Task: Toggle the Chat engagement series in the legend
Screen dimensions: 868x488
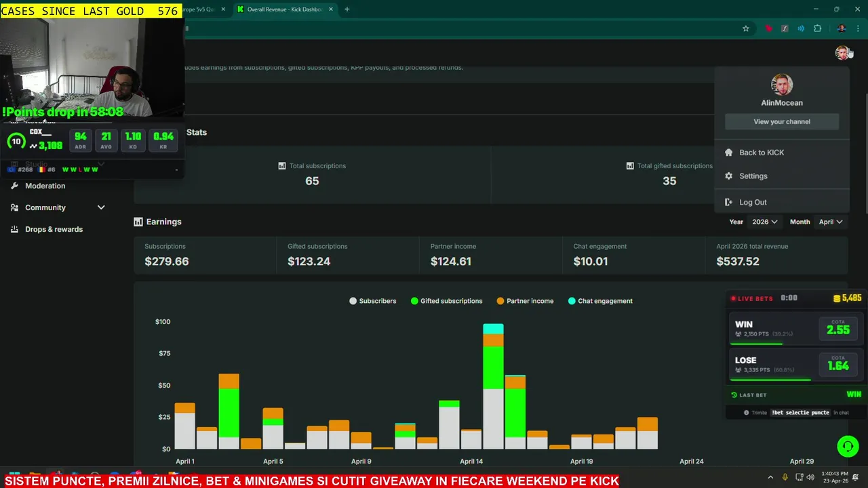Action: pos(600,301)
